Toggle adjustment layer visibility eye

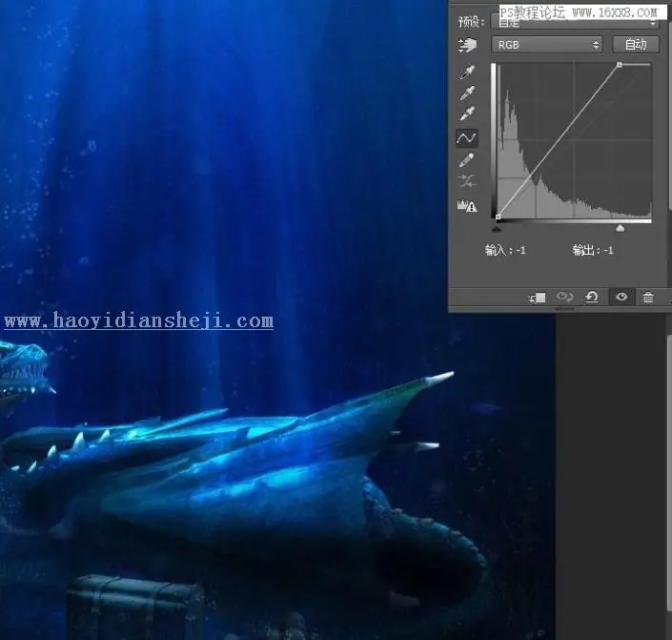point(621,297)
